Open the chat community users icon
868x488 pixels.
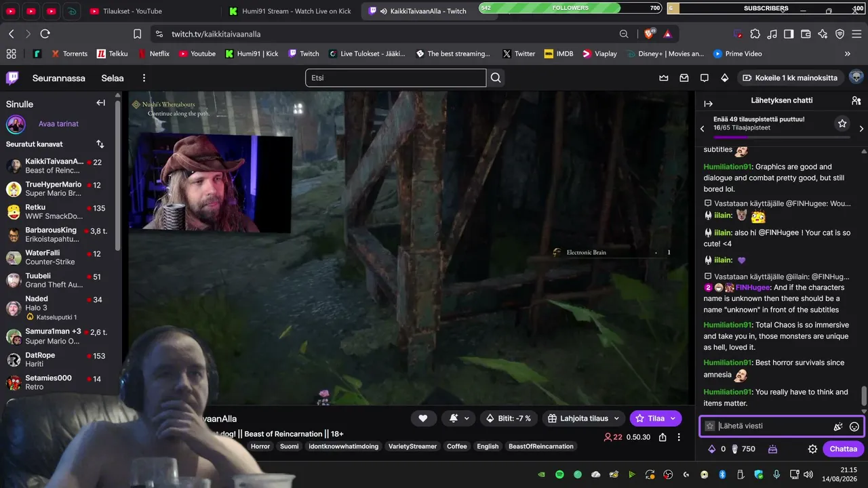[x=856, y=100]
